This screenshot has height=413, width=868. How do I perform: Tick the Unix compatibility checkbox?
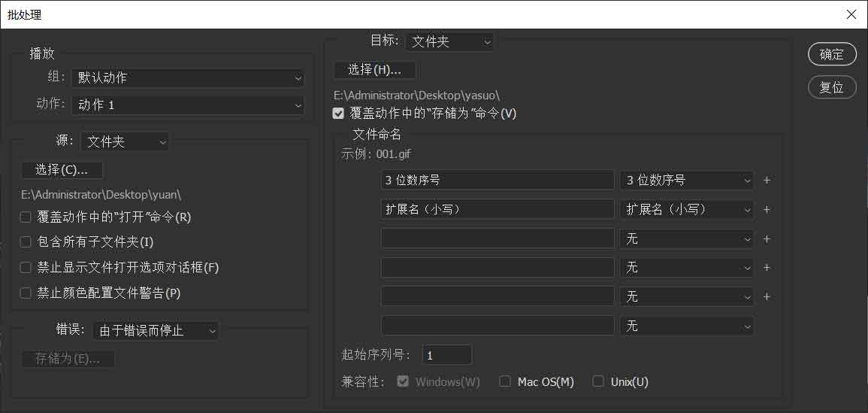pyautogui.click(x=598, y=382)
